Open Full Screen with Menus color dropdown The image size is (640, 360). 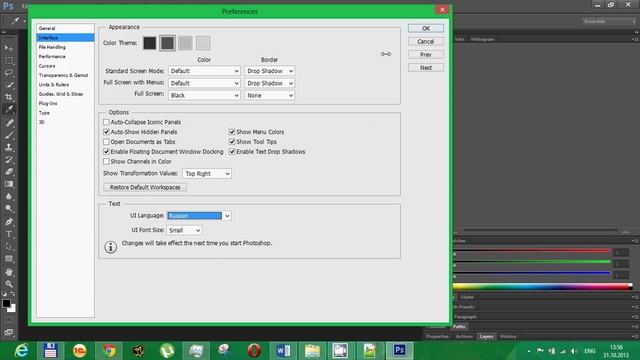[x=204, y=83]
